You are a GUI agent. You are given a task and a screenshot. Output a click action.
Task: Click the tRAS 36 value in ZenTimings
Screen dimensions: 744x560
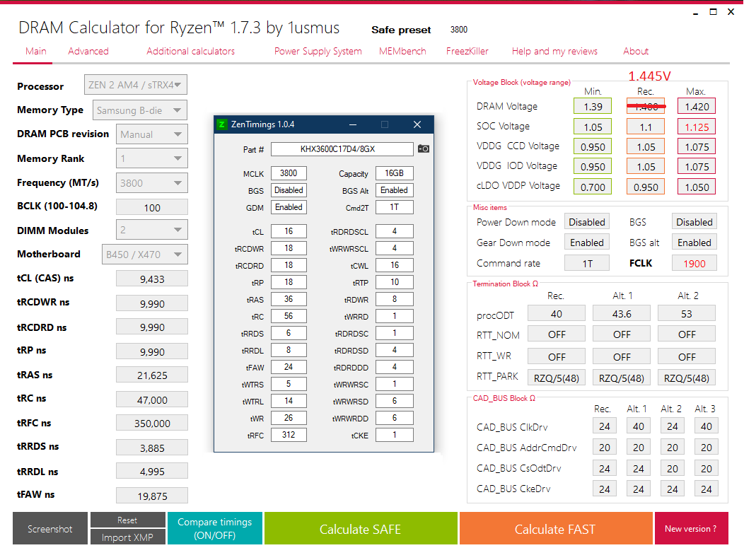pos(289,299)
